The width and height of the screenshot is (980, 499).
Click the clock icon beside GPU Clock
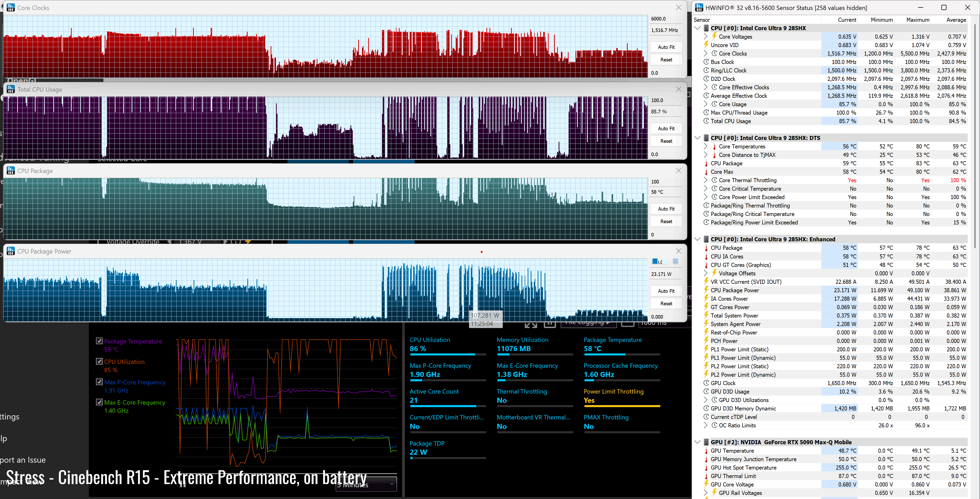tap(706, 383)
